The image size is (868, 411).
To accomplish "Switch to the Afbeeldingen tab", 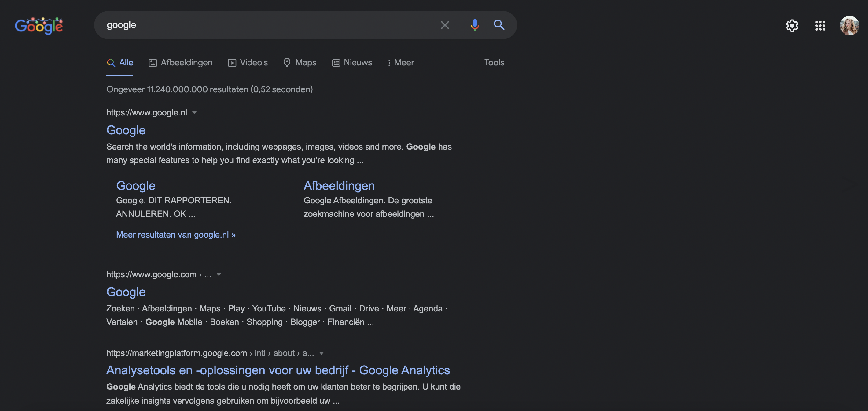I will [181, 63].
